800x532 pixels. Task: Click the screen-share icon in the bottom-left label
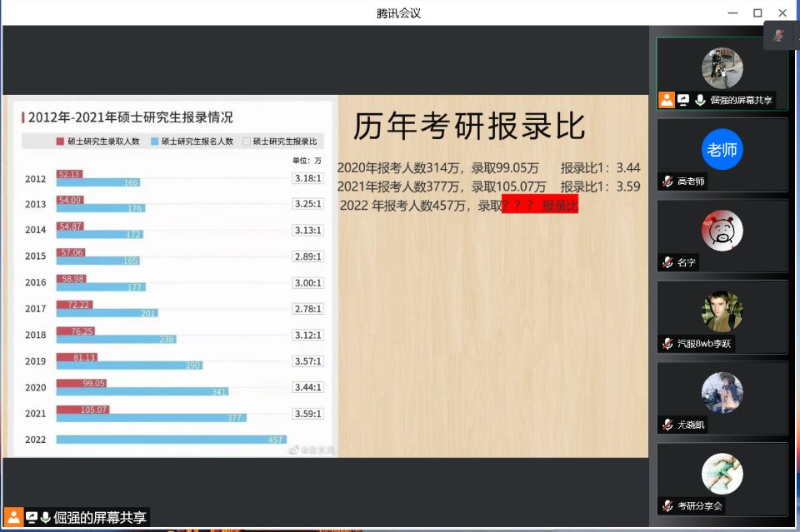32,517
